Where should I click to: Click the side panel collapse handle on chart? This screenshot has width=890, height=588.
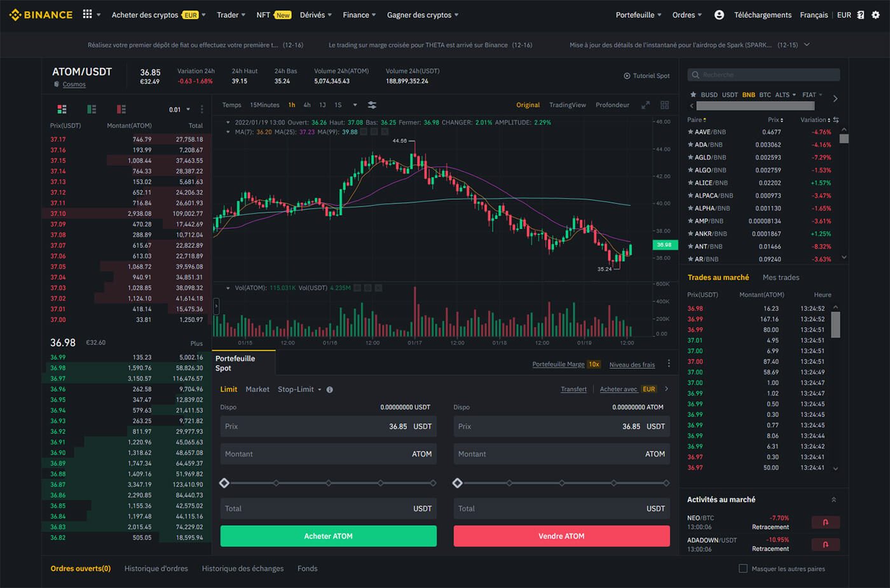point(216,306)
